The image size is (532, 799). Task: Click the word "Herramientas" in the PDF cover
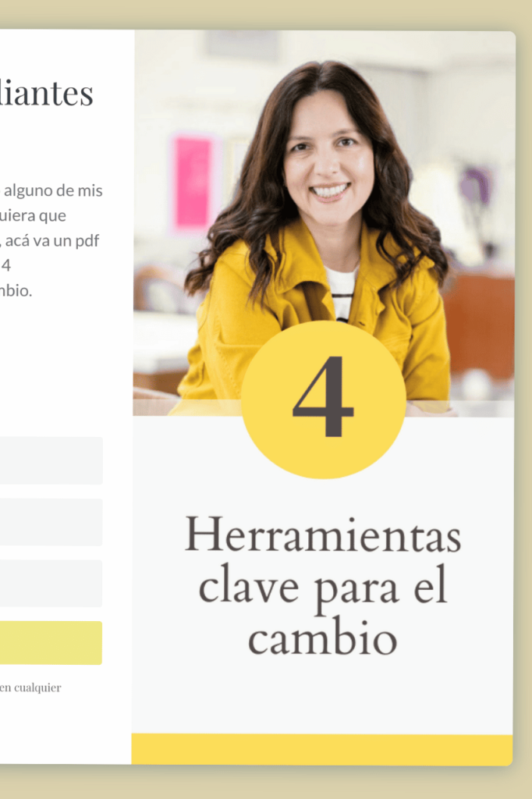pos(323,534)
